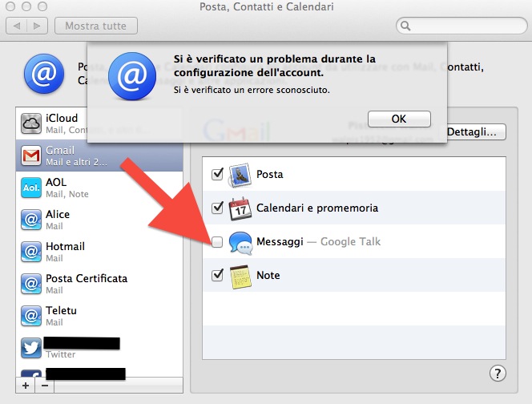Click the Mostra tutte button
Viewport: 532px width, 404px height.
click(x=96, y=26)
